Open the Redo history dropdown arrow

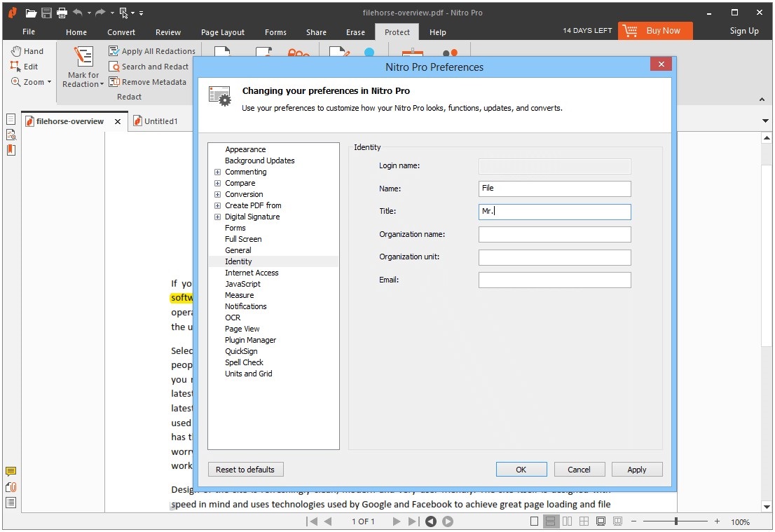pyautogui.click(x=112, y=13)
